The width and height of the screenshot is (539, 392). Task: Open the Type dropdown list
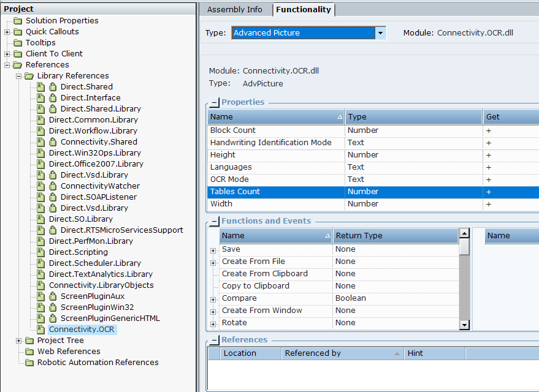(x=380, y=33)
